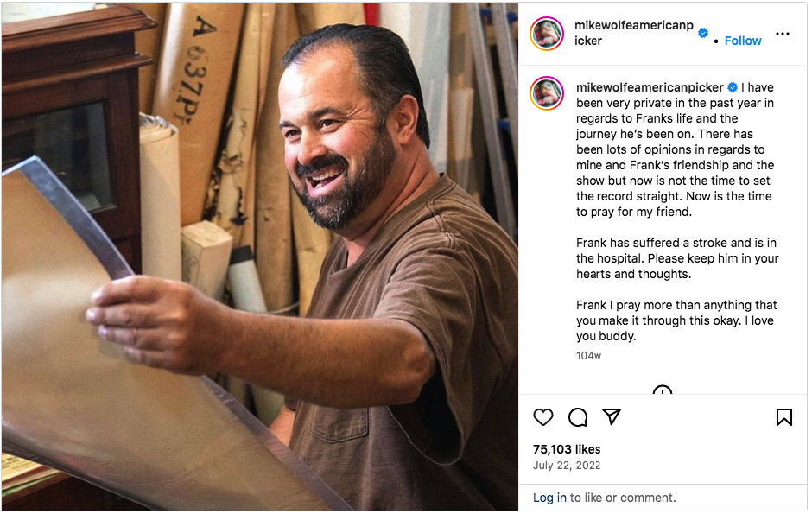Click the Log in link
812x514 pixels.
click(549, 498)
